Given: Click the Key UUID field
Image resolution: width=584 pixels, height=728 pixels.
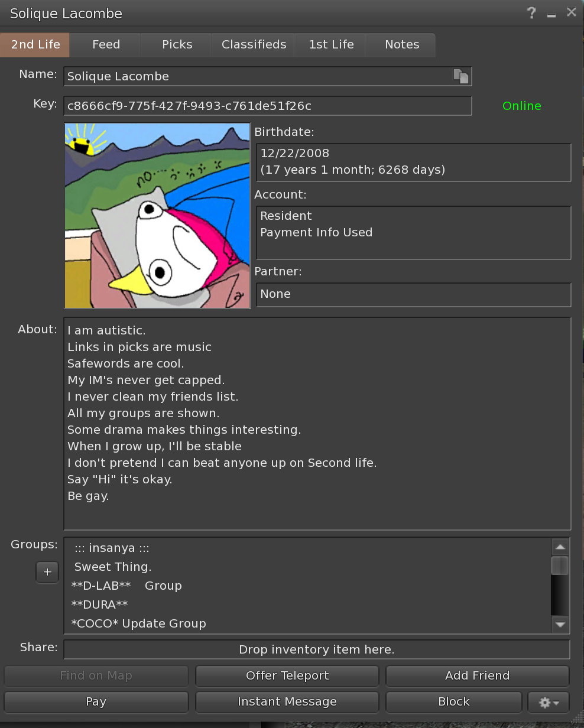Looking at the screenshot, I should (x=267, y=106).
